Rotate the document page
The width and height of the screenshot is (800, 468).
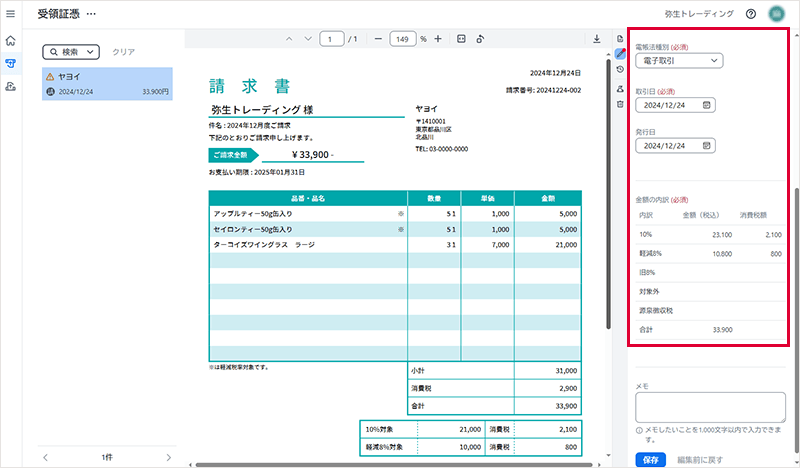tap(480, 39)
